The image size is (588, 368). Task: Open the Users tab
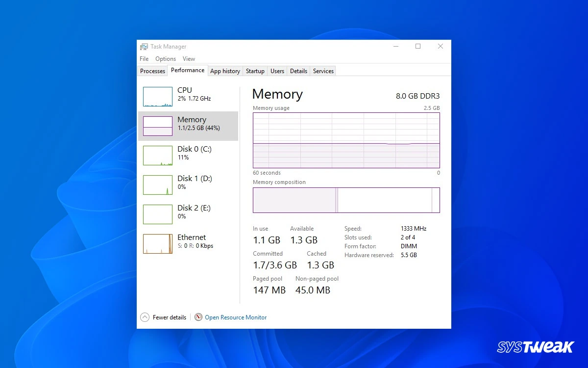click(x=277, y=71)
